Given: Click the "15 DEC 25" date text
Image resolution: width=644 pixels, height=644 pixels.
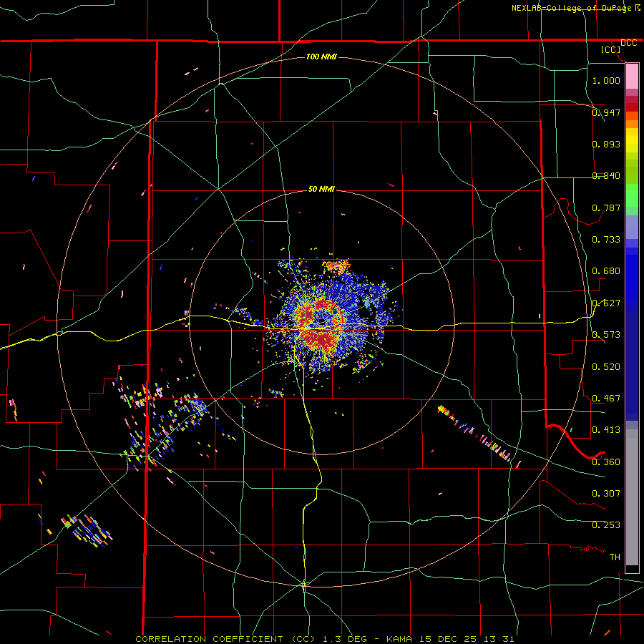Looking at the screenshot, I should point(448,639).
